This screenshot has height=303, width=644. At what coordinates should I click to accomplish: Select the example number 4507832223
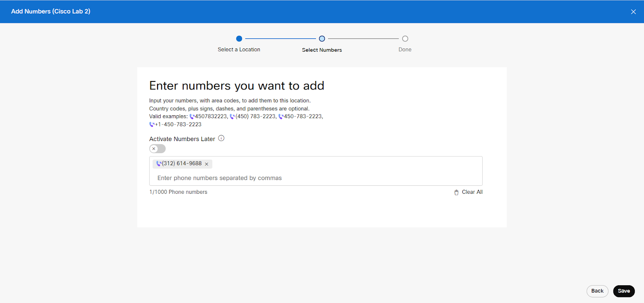point(211,116)
